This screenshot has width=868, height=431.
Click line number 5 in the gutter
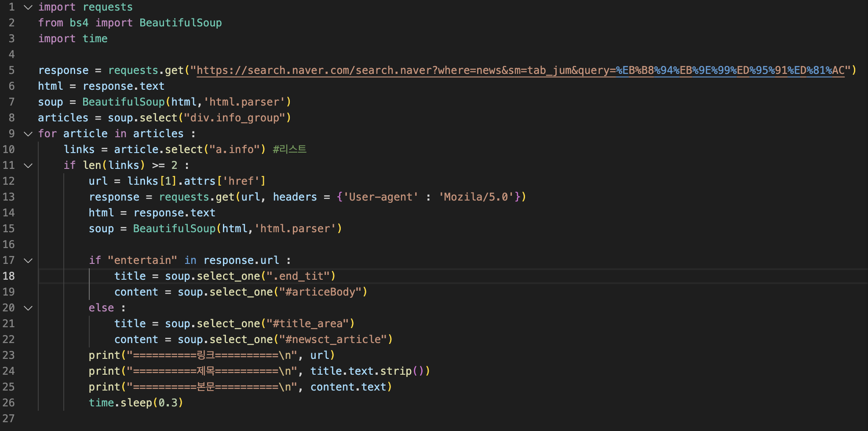[11, 70]
